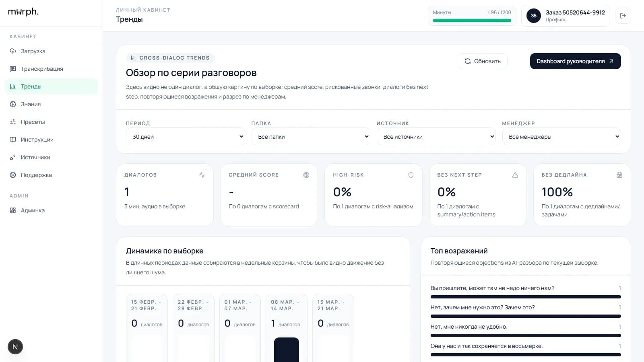Screen dimensions: 644x362
Task: Click the round N badge icon
Action: (15, 347)
